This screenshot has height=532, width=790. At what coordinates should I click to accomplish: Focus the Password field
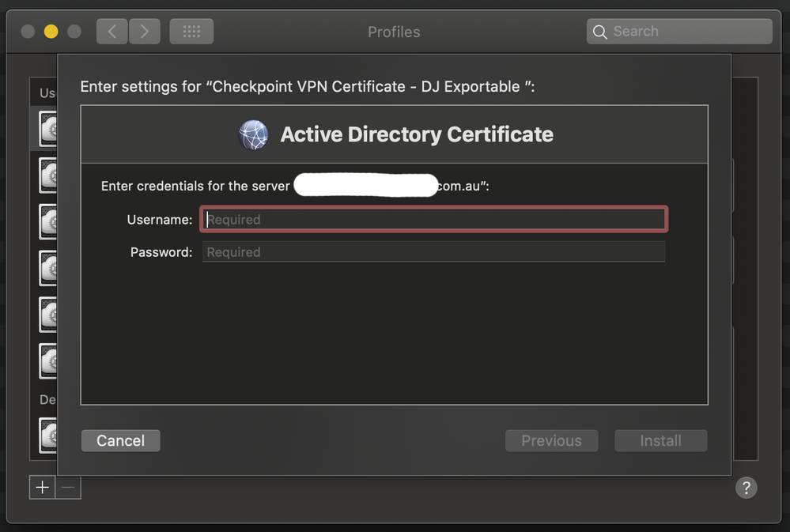pos(434,252)
